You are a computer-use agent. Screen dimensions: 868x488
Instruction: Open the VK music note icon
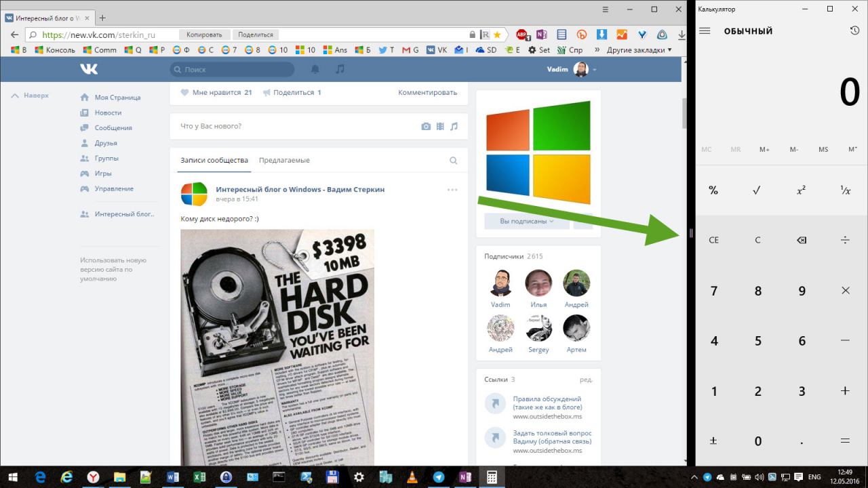(340, 69)
